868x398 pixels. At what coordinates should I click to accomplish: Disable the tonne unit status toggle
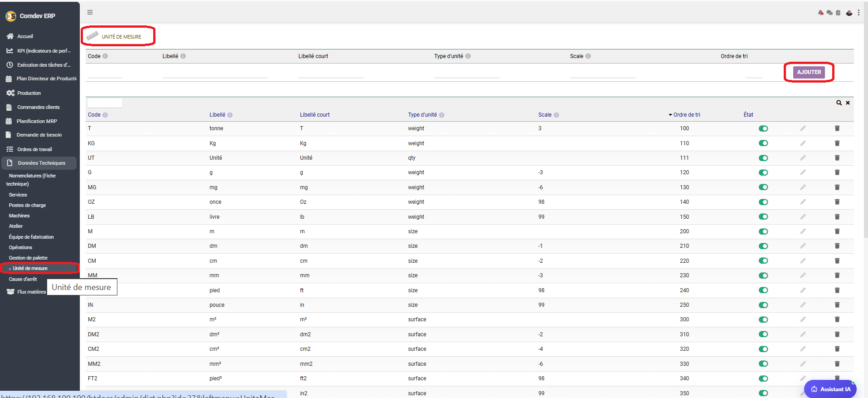[763, 128]
